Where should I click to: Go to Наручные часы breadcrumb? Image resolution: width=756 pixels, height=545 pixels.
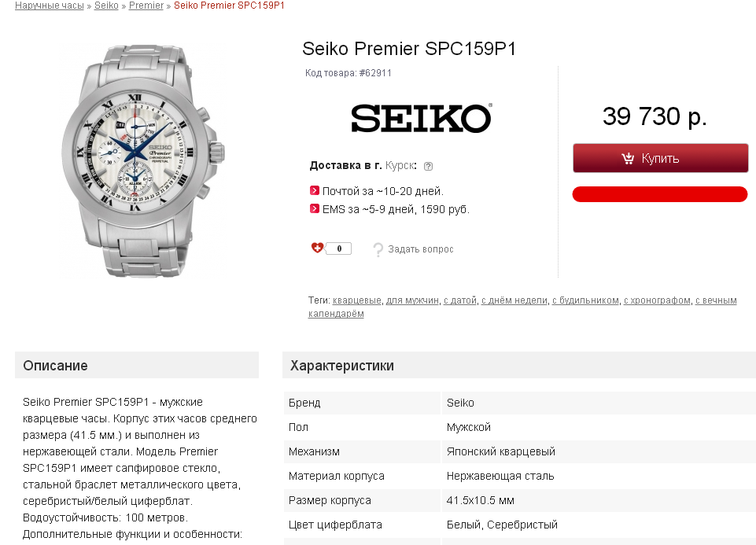pyautogui.click(x=49, y=6)
